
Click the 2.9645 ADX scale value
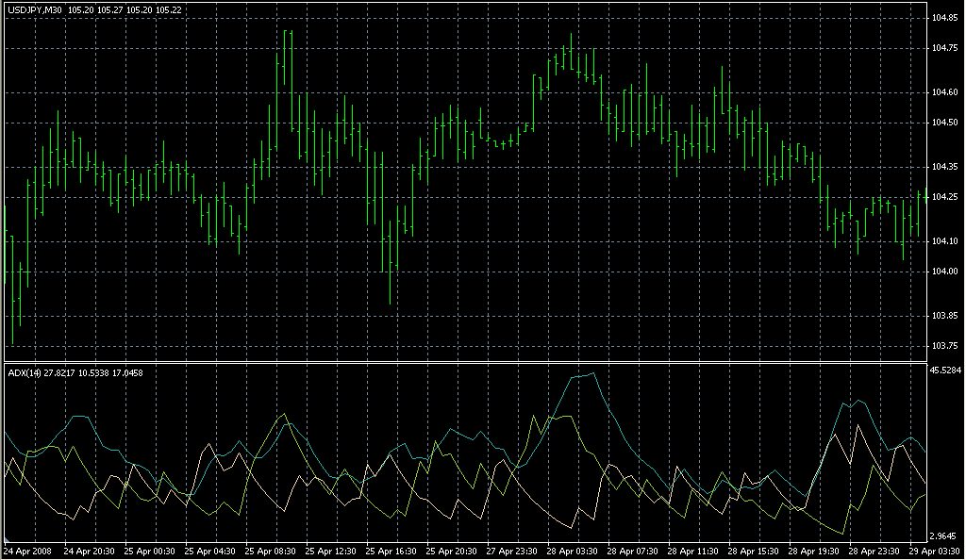944,535
